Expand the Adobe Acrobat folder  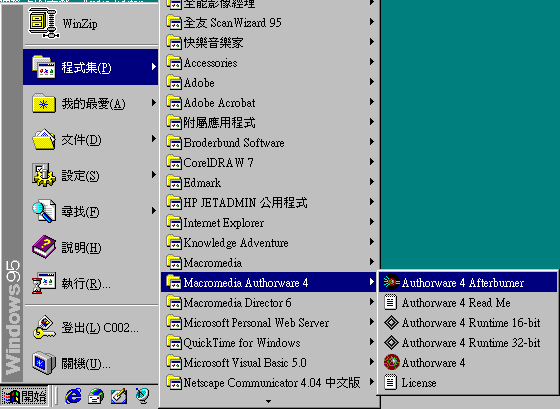[x=270, y=103]
